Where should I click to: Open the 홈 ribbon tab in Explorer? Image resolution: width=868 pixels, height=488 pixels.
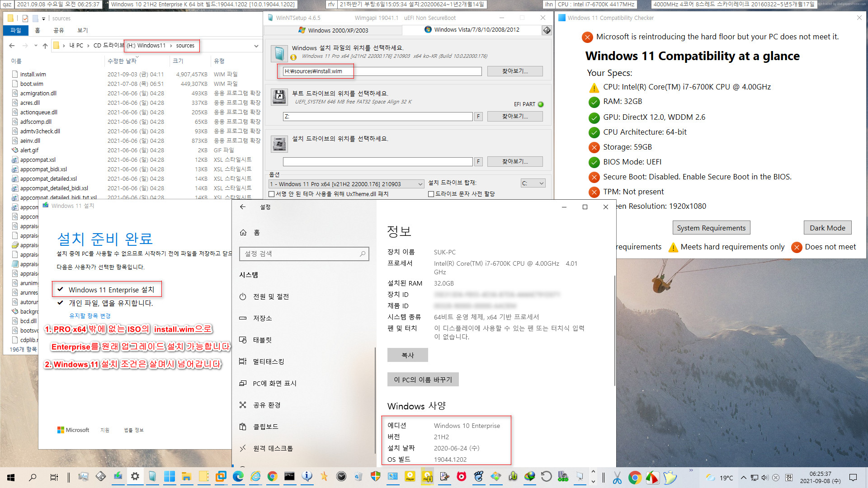point(38,30)
